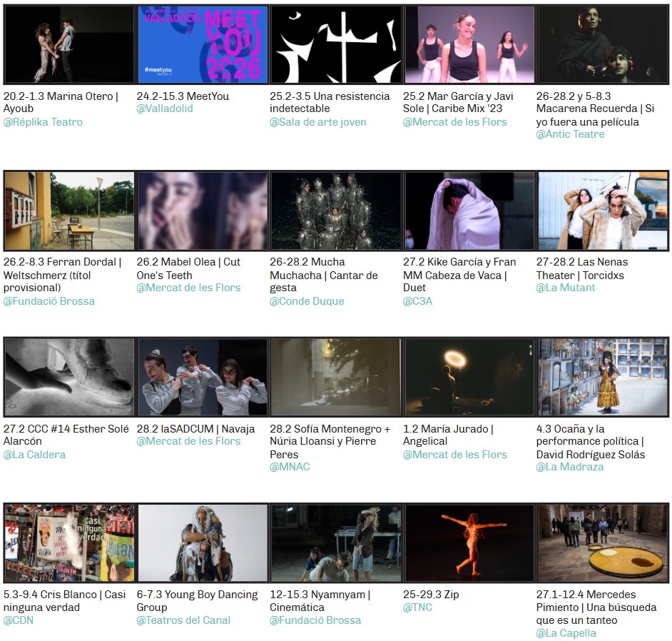Select the title '28.2 laSADCUM | Navaja'
The image size is (672, 641).
click(195, 429)
